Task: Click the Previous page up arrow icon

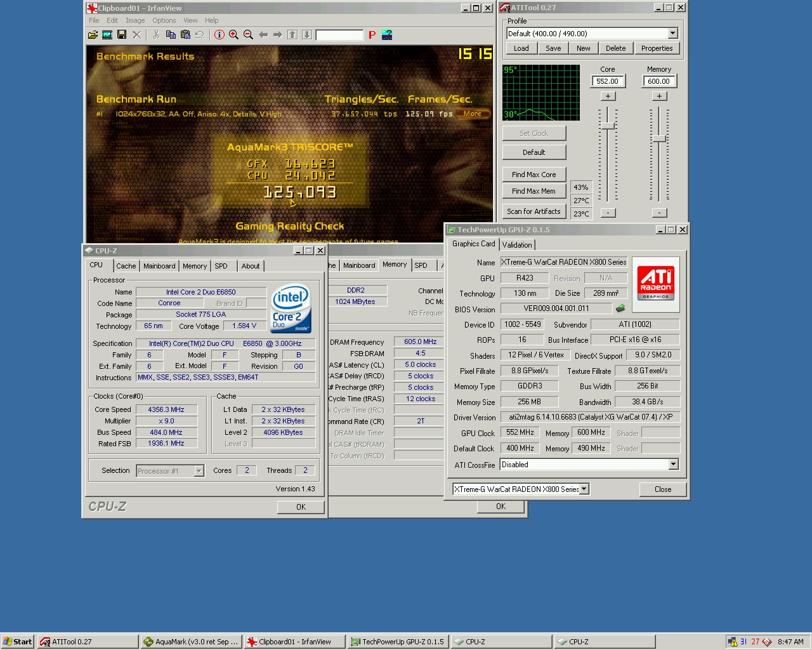Action: [292, 35]
